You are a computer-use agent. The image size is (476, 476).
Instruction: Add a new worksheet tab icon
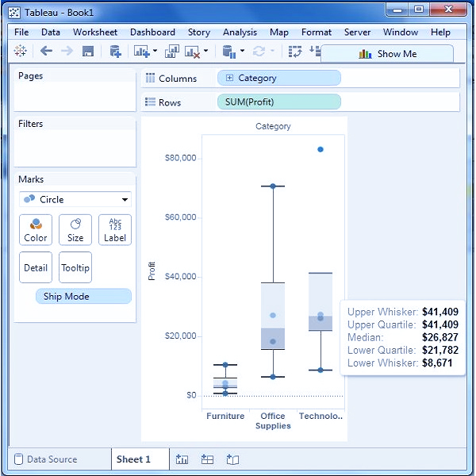pyautogui.click(x=182, y=459)
